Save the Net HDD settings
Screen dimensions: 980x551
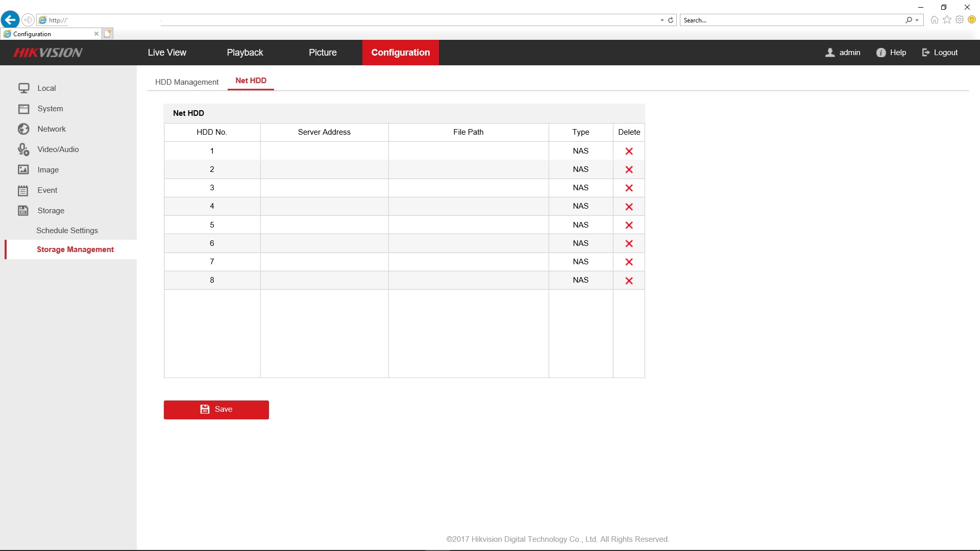216,410
